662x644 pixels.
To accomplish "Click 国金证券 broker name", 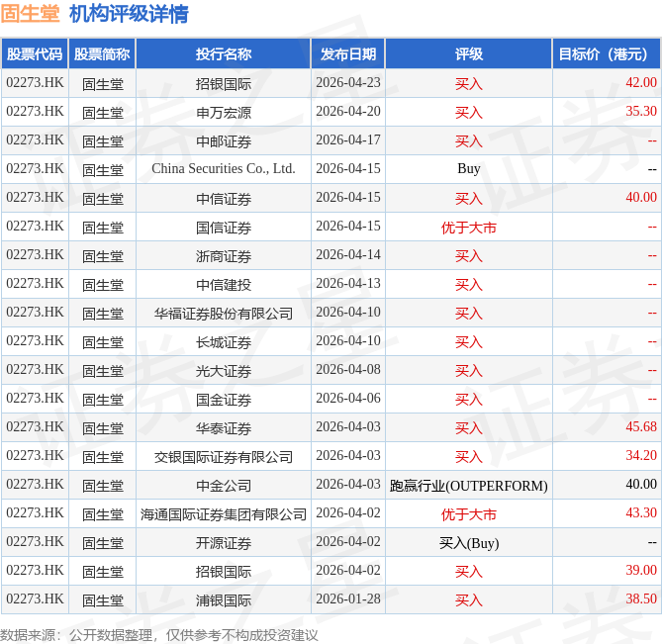I will [x=224, y=400].
